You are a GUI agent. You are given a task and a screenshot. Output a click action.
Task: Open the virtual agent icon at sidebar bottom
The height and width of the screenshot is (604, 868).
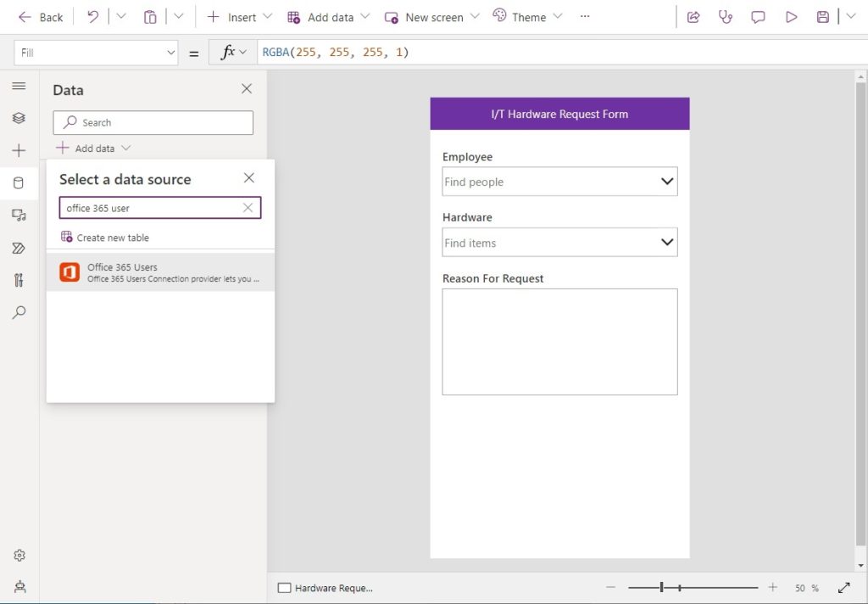[x=20, y=587]
